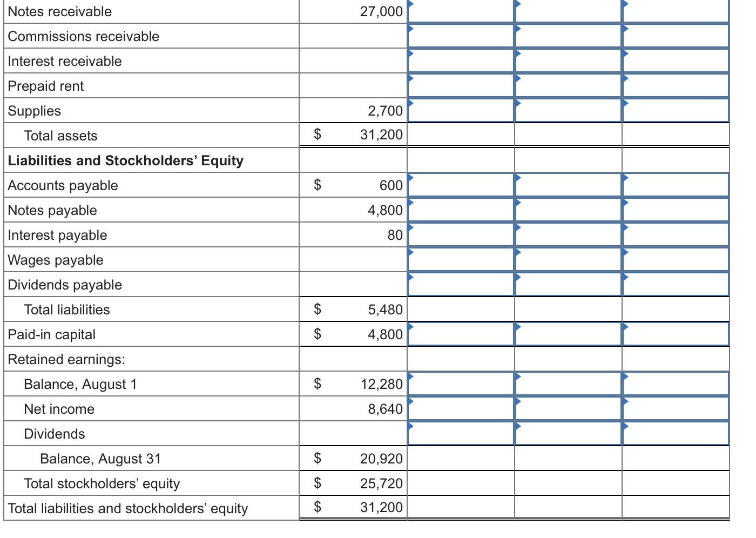Select first input cell for Commissions receivable

click(461, 36)
